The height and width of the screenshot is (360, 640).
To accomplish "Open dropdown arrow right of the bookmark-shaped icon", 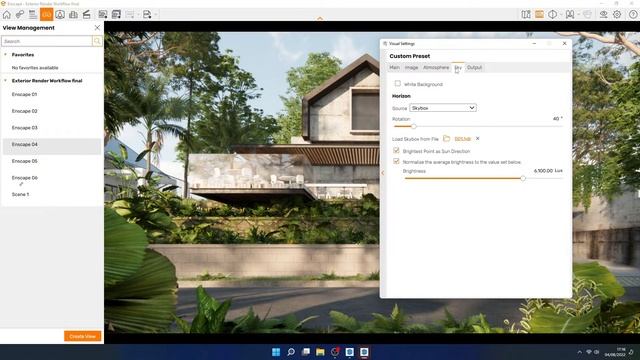I will coord(578,15).
